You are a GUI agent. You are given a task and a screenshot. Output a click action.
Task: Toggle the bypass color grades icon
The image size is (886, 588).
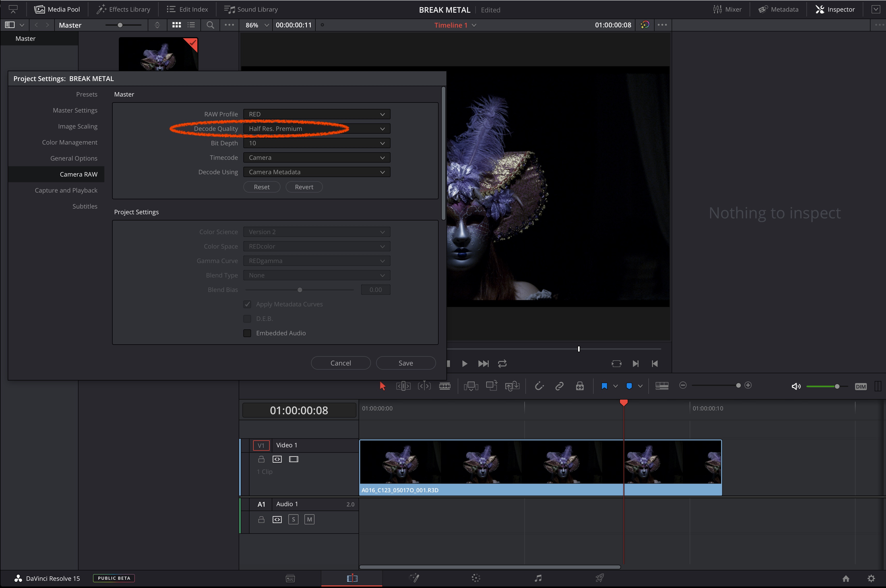point(645,25)
